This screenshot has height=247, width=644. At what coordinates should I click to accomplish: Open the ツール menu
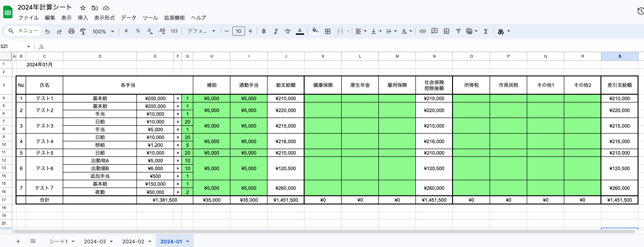(x=150, y=18)
